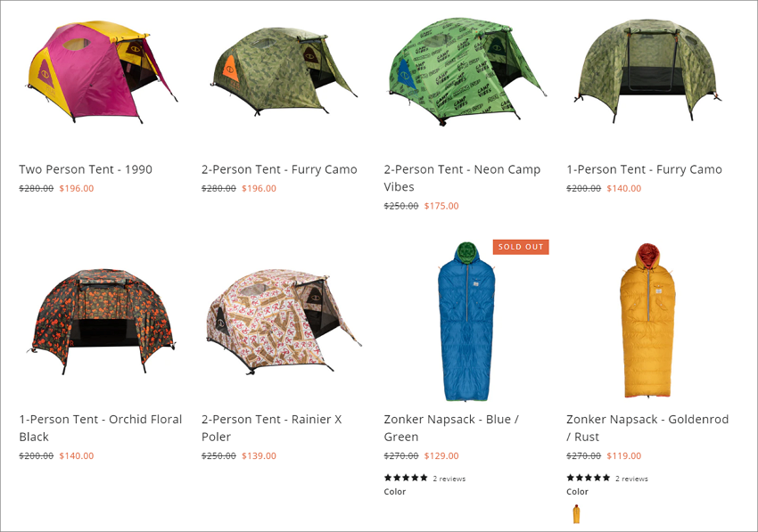This screenshot has width=758, height=532.
Task: Open the Two Person Tent - 1990 image
Action: 102,72
